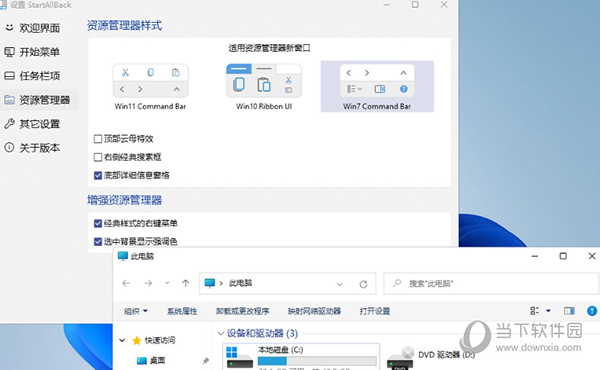Viewport: 600px width, 370px height.
Task: Click the wrench icon beside 其它设置
Action: click(10, 124)
